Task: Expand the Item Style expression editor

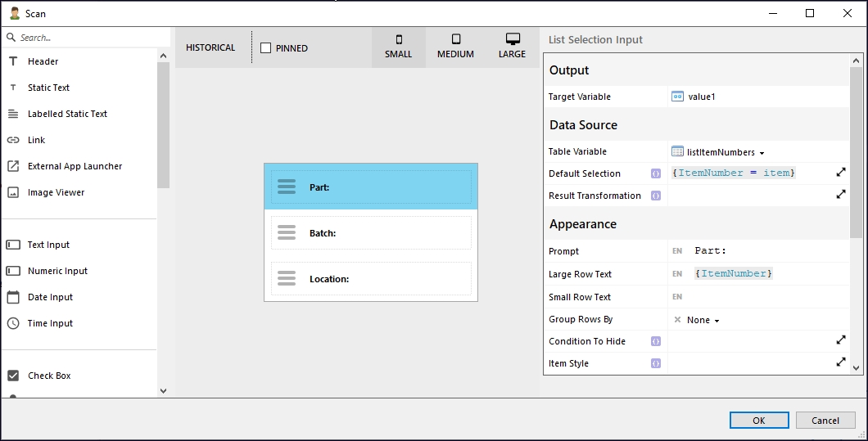Action: point(840,362)
